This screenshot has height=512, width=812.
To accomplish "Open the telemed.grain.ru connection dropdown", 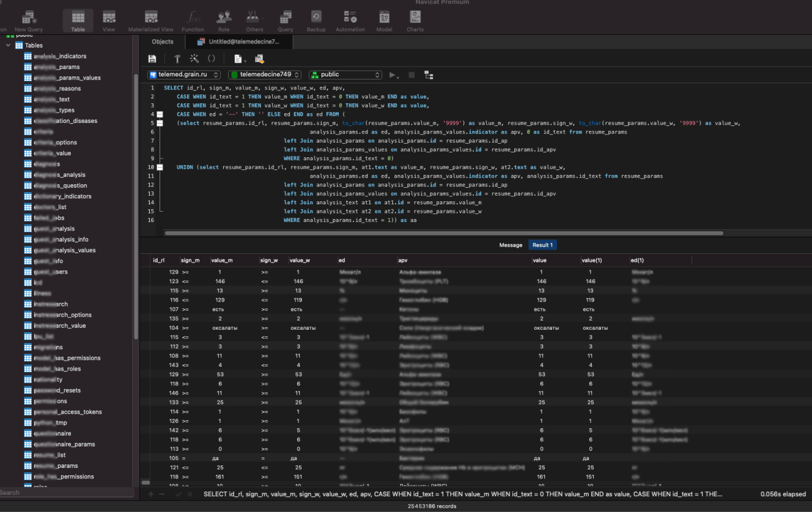I will 185,75.
